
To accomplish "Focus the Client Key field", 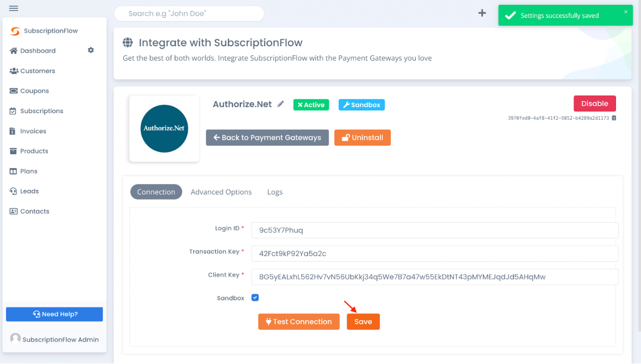I will 435,277.
